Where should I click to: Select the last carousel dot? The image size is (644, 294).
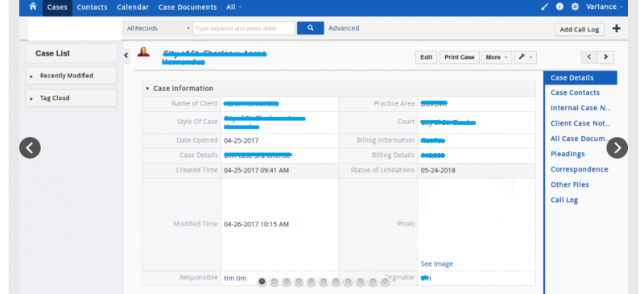(x=385, y=282)
